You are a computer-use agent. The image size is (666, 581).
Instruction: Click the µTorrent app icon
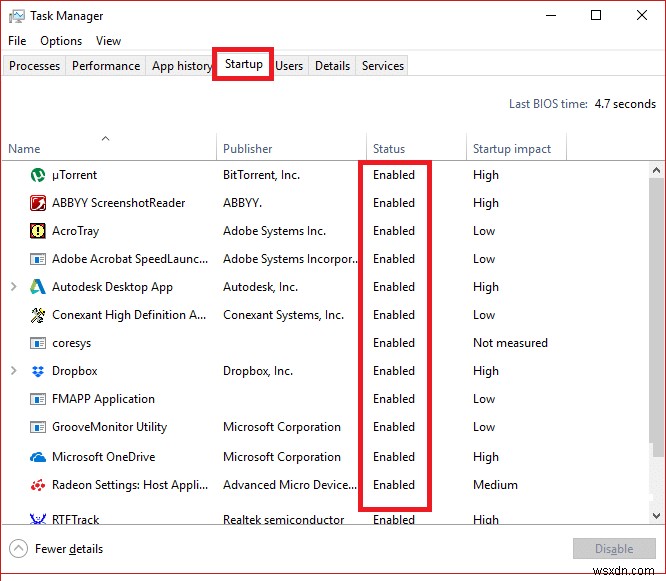click(x=38, y=175)
